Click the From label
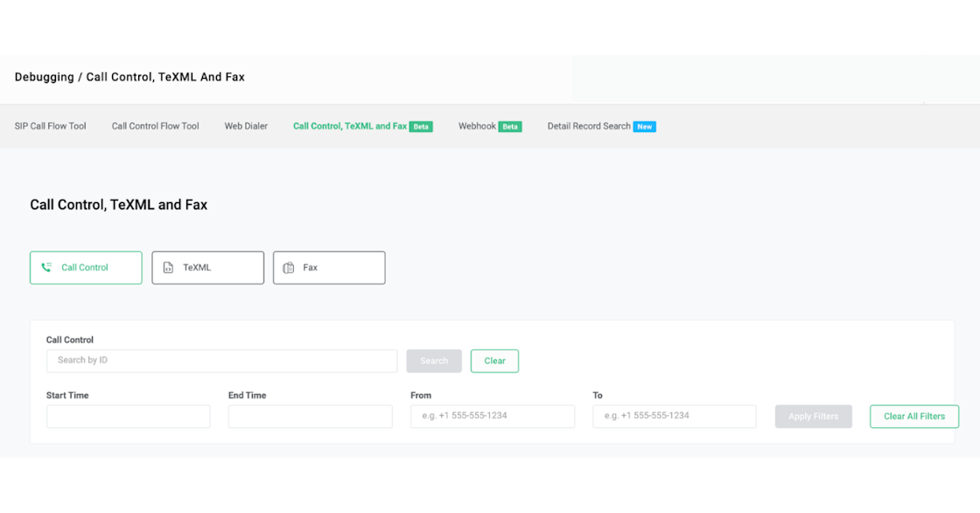The height and width of the screenshot is (513, 980). [x=421, y=396]
